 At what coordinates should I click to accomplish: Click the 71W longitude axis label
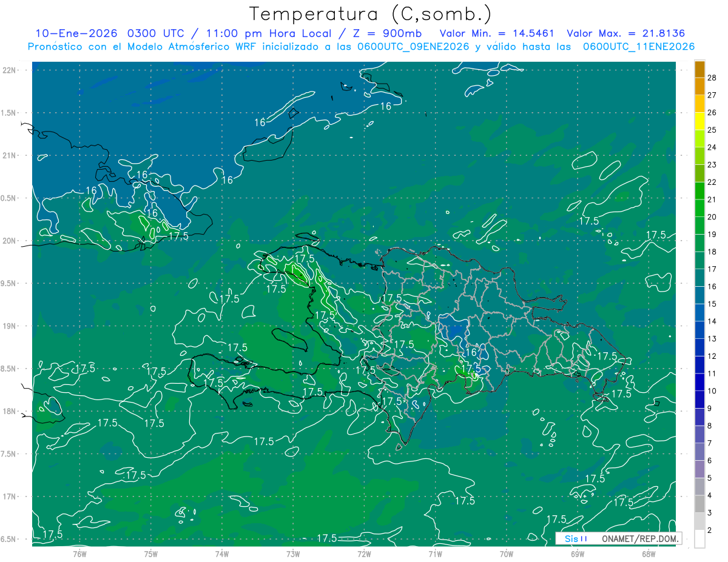(x=435, y=554)
